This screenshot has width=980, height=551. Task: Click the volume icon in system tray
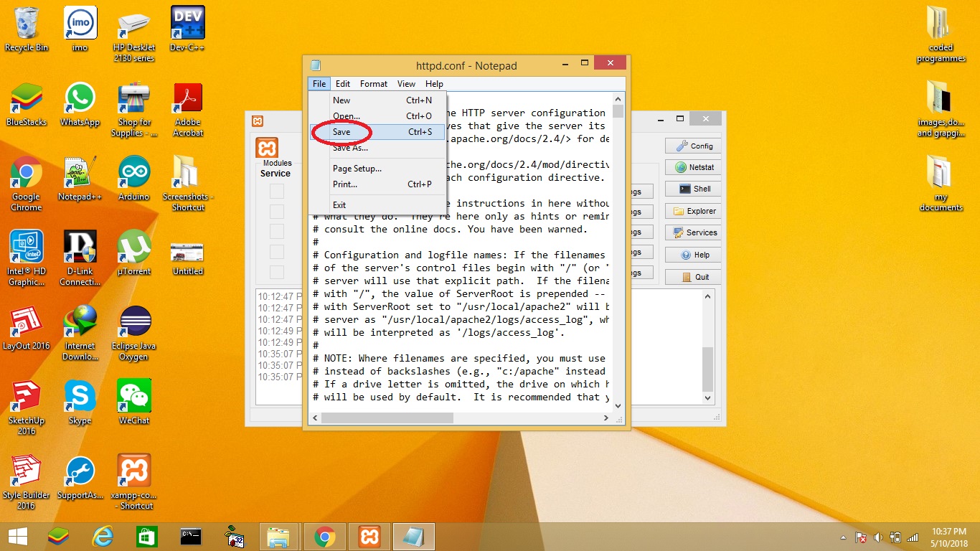[x=877, y=537]
